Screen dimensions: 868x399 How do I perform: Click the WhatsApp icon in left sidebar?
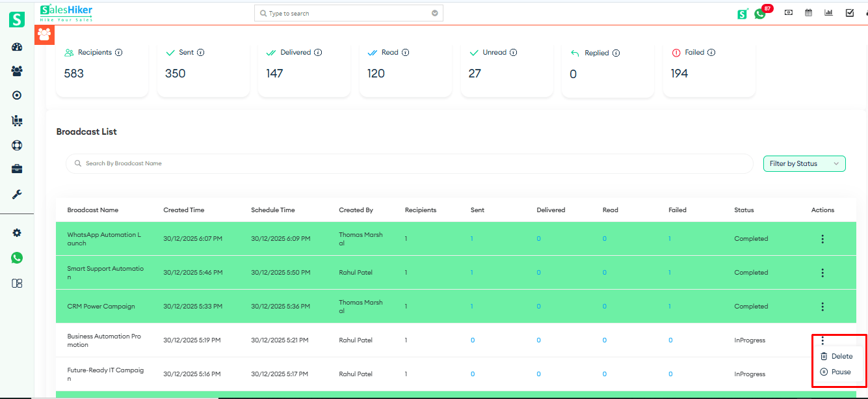(17, 258)
